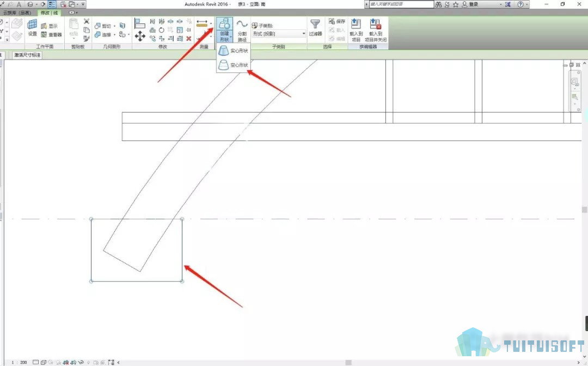
Task: Open the 创建形状 (Create Form) tool
Action: (x=224, y=29)
